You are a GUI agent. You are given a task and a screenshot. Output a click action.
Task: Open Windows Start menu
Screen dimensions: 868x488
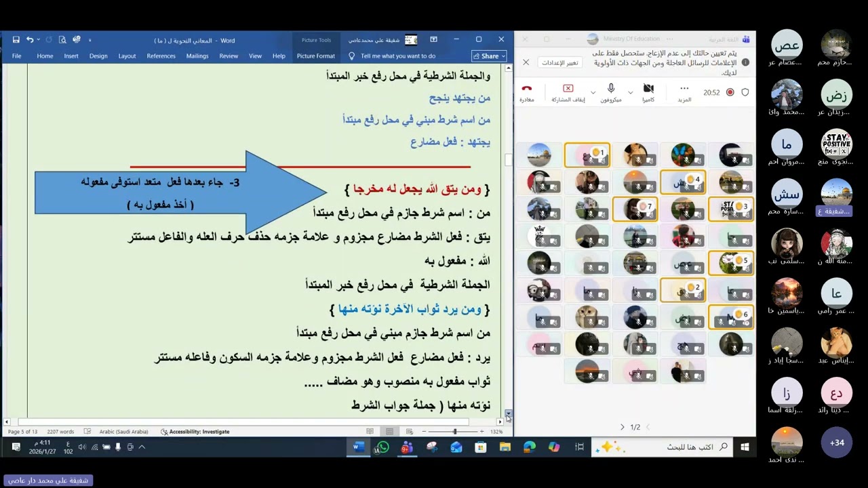(745, 447)
